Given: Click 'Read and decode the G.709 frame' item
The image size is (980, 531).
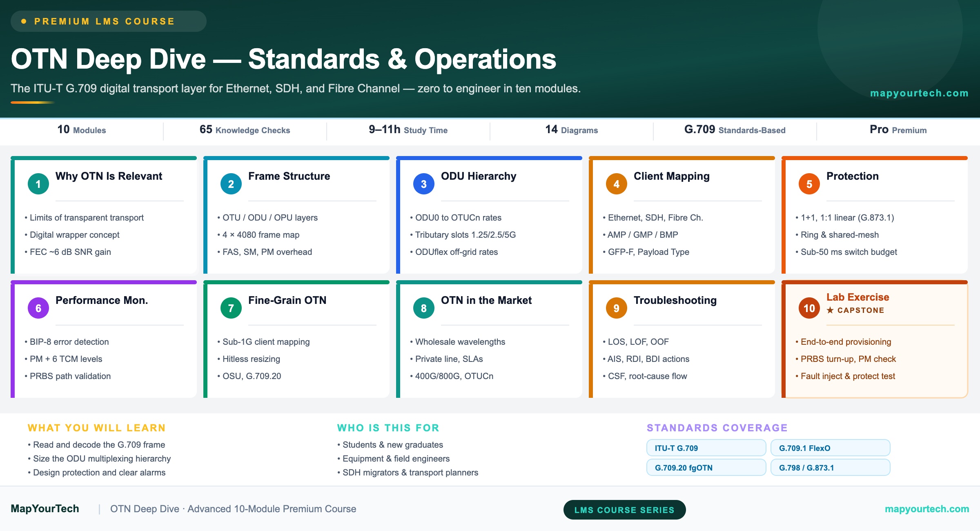Looking at the screenshot, I should (96, 445).
